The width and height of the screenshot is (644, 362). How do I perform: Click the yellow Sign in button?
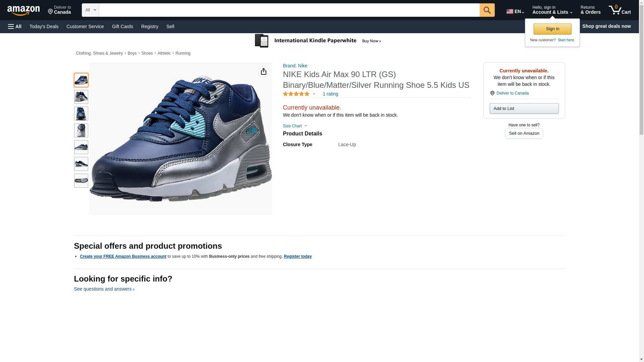[552, 29]
